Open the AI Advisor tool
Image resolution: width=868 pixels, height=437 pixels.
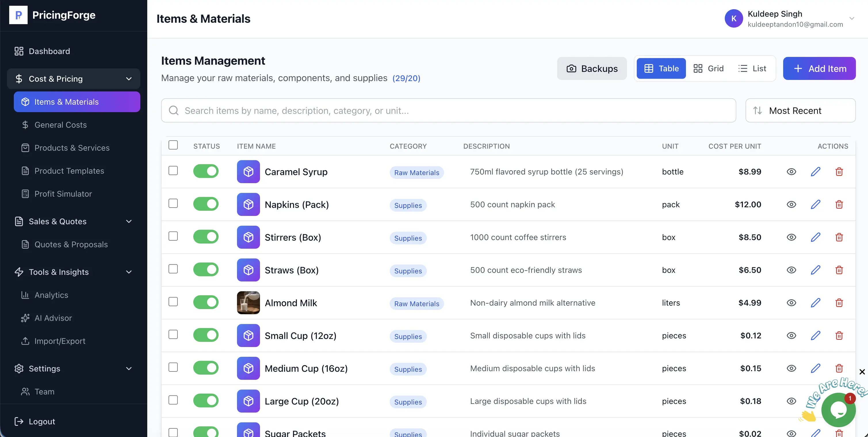pos(53,318)
